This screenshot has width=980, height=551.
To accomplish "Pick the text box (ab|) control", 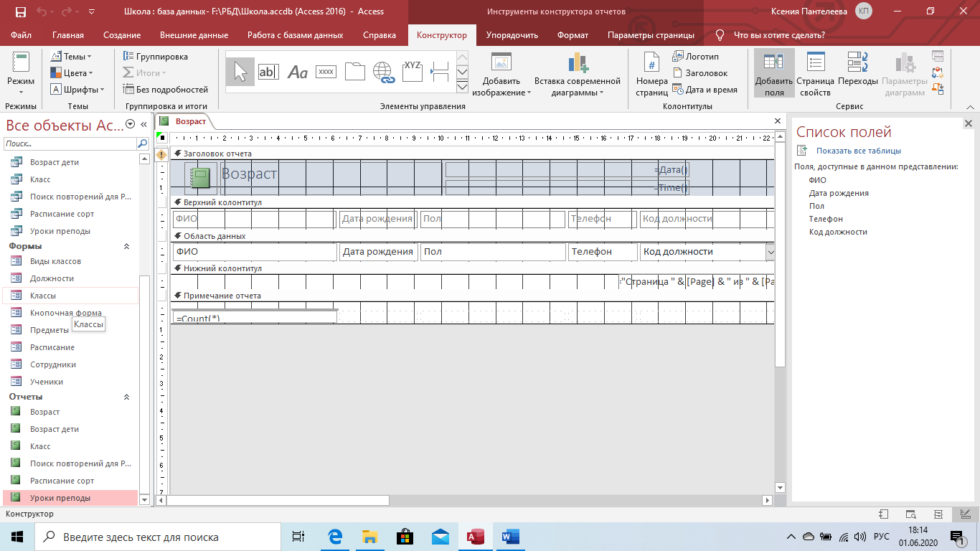I will point(268,72).
